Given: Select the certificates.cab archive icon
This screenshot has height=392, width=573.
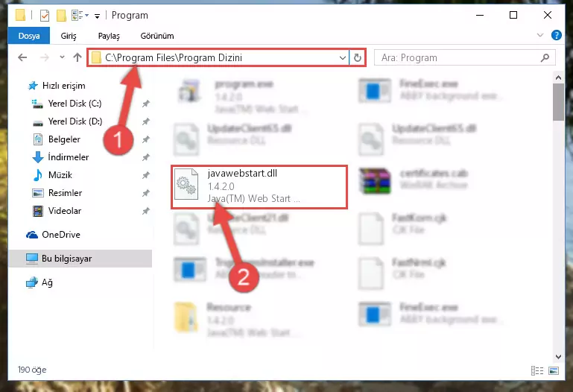Looking at the screenshot, I should pyautogui.click(x=375, y=180).
